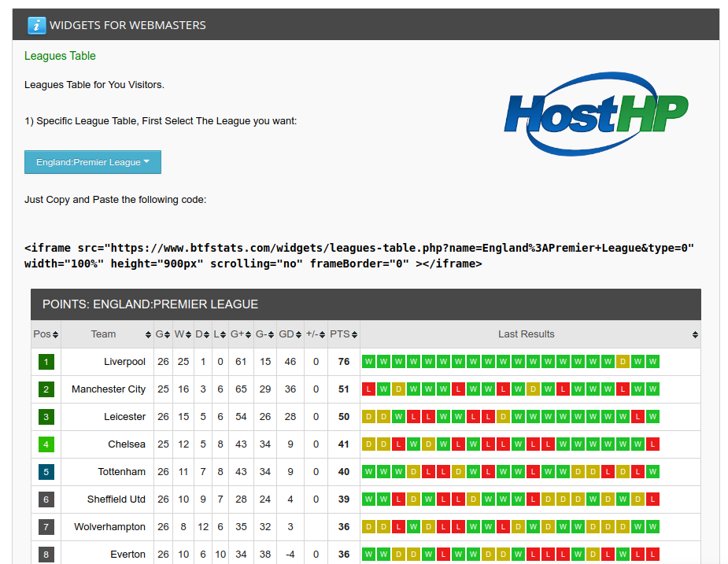
Task: Toggle sorting on the Team column
Action: pyautogui.click(x=103, y=334)
